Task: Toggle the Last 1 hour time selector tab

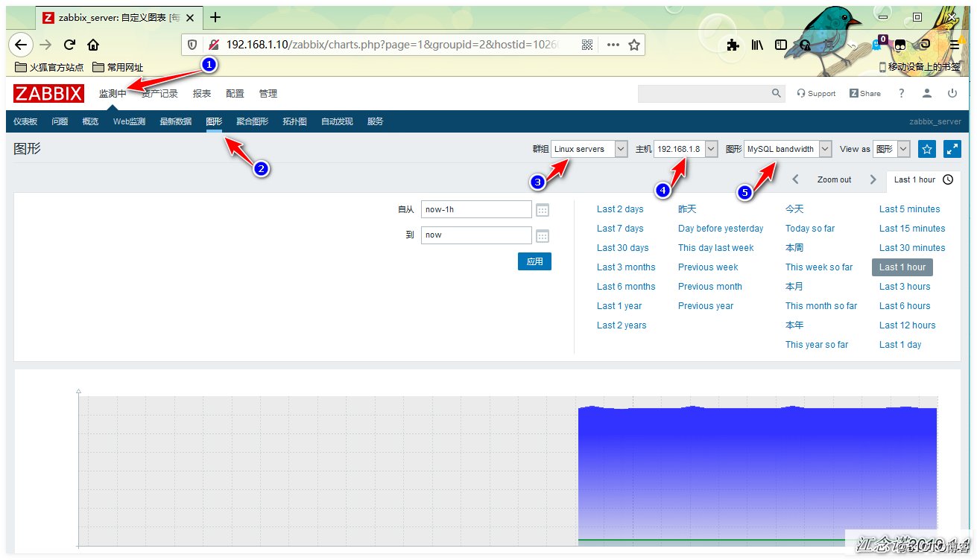Action: (x=923, y=179)
